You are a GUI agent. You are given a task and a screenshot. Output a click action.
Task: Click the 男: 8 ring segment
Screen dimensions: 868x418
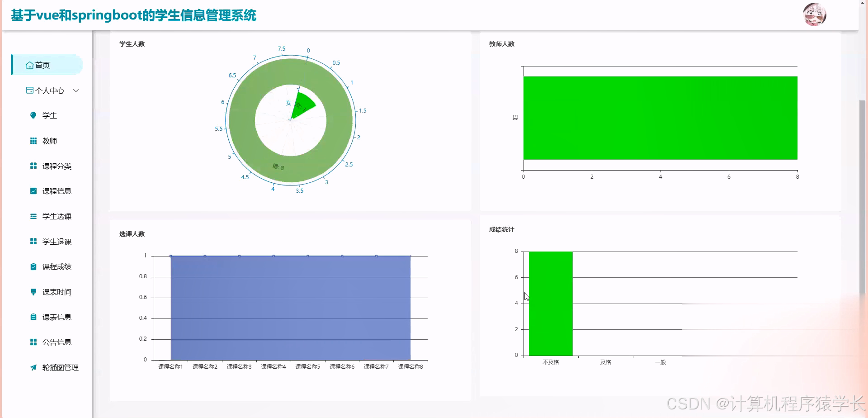[278, 166]
